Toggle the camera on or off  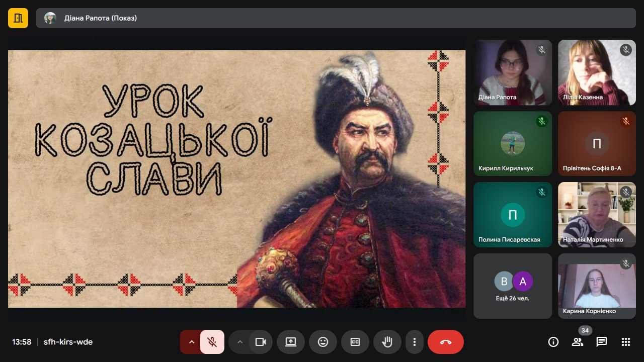click(x=261, y=342)
